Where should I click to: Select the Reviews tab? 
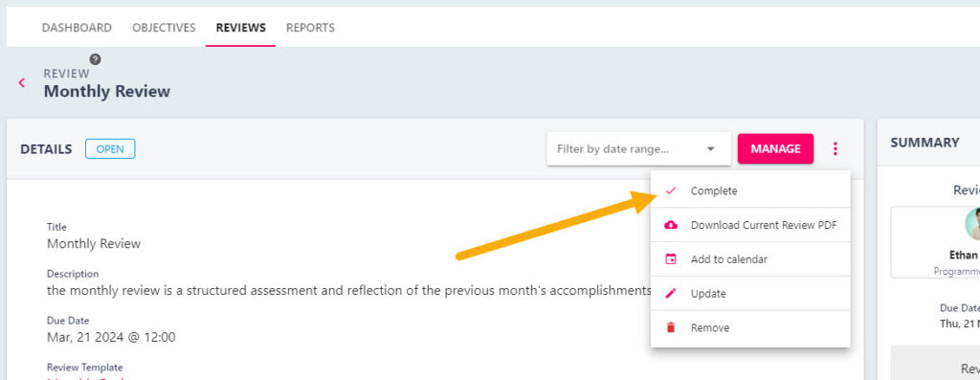click(x=240, y=28)
